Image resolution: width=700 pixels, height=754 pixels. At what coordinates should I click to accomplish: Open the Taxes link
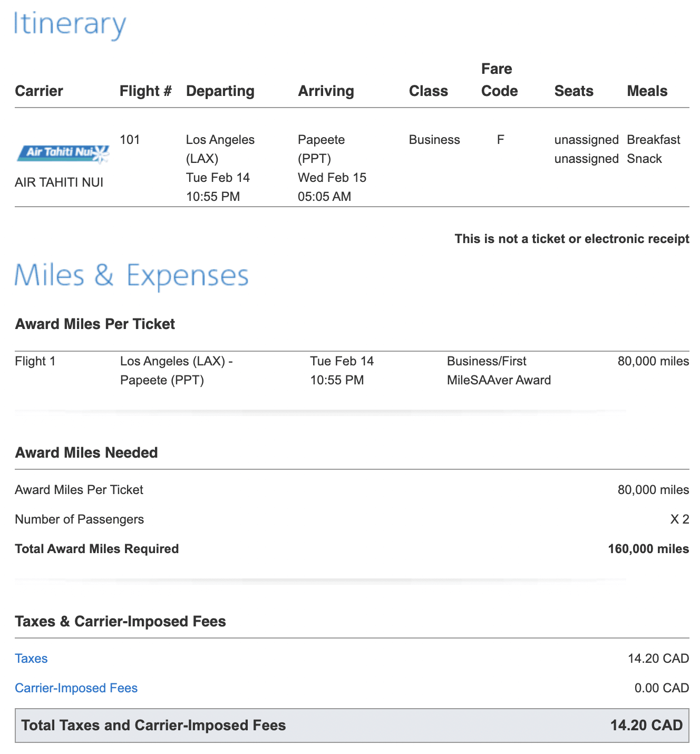pos(31,659)
